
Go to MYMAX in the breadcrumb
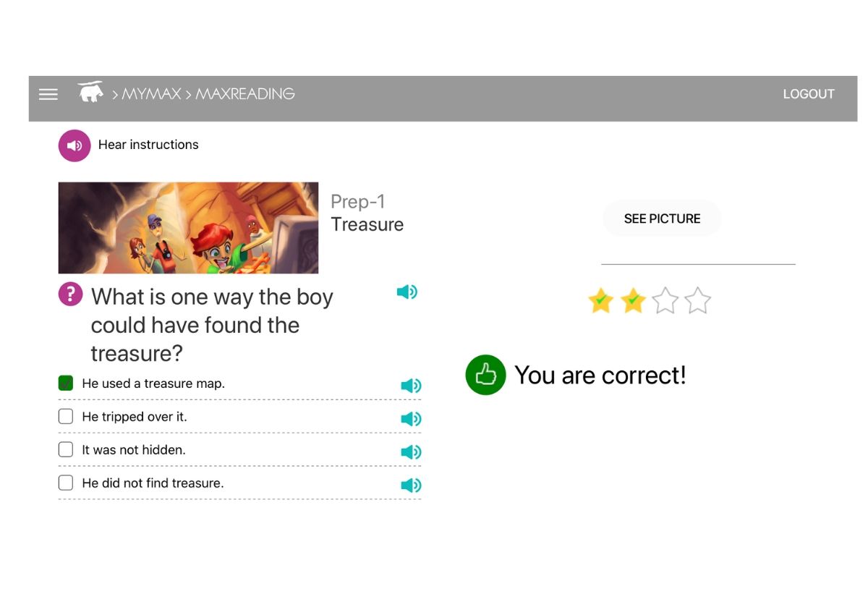point(151,94)
